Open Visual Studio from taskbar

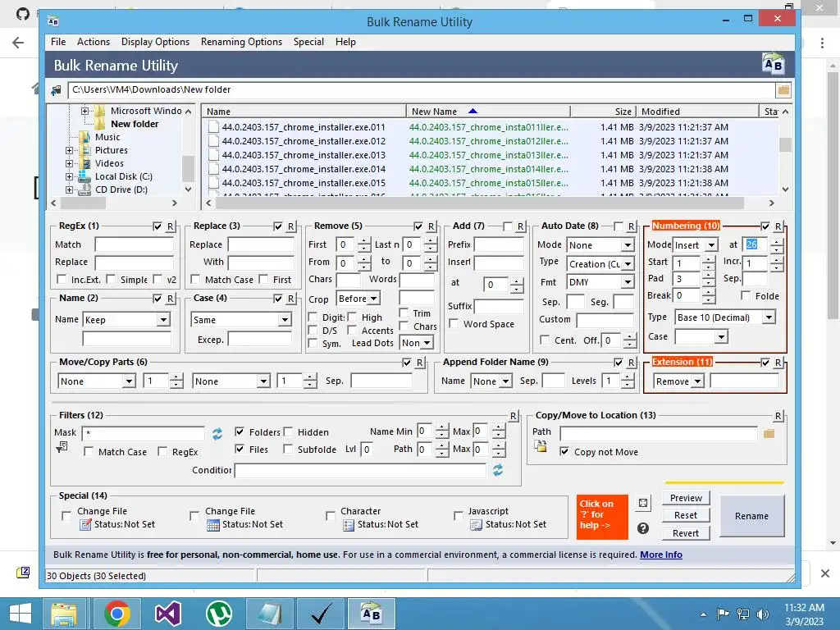(x=167, y=614)
